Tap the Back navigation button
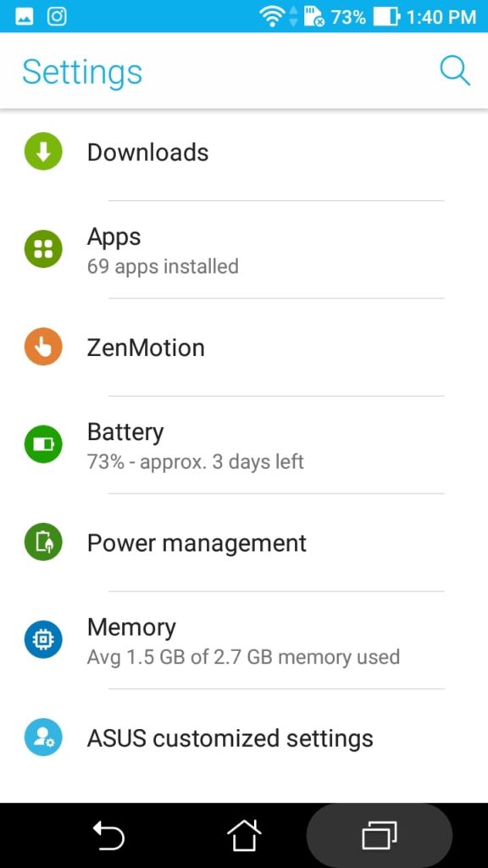The image size is (488, 868). tap(108, 835)
